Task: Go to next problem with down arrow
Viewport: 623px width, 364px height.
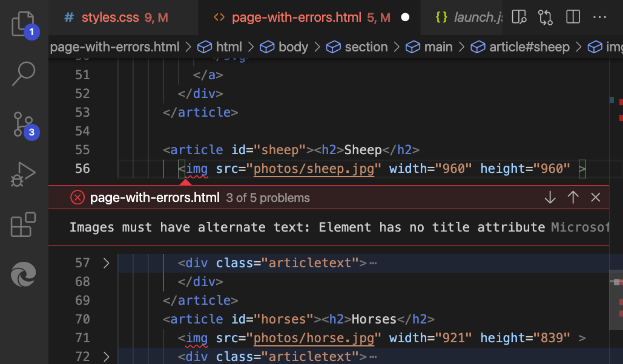Action: click(549, 197)
